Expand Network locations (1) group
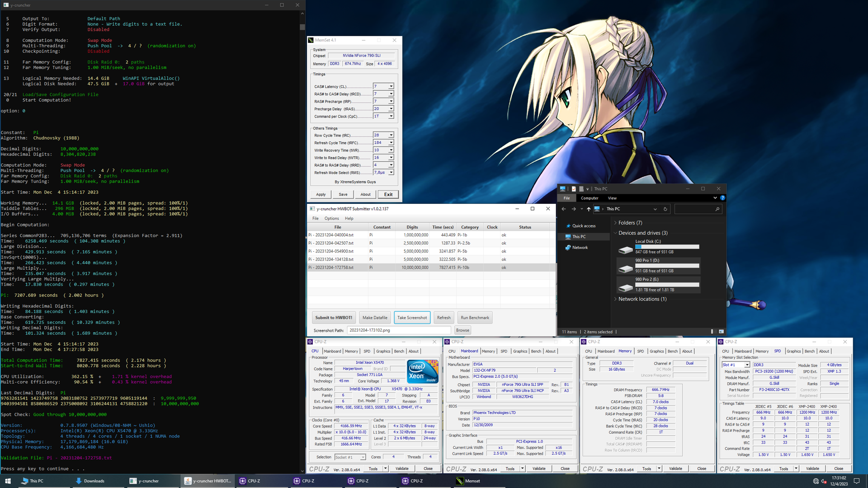This screenshot has width=868, height=488. point(616,299)
